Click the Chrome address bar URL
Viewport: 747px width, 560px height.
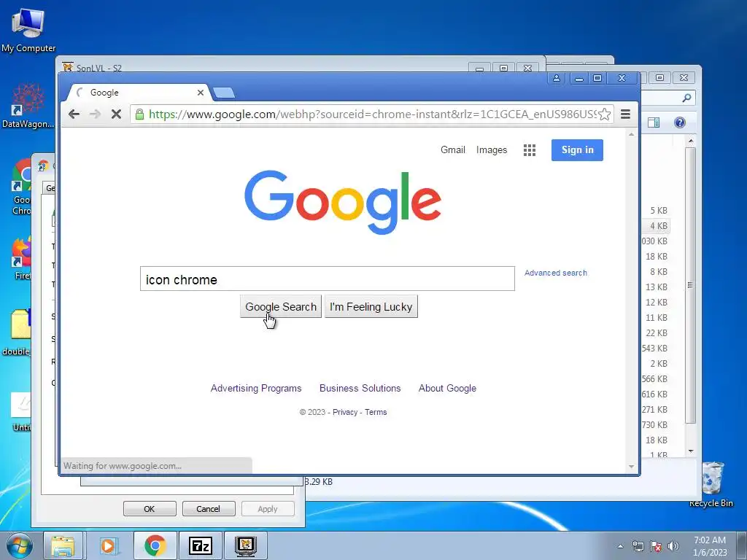pyautogui.click(x=372, y=114)
